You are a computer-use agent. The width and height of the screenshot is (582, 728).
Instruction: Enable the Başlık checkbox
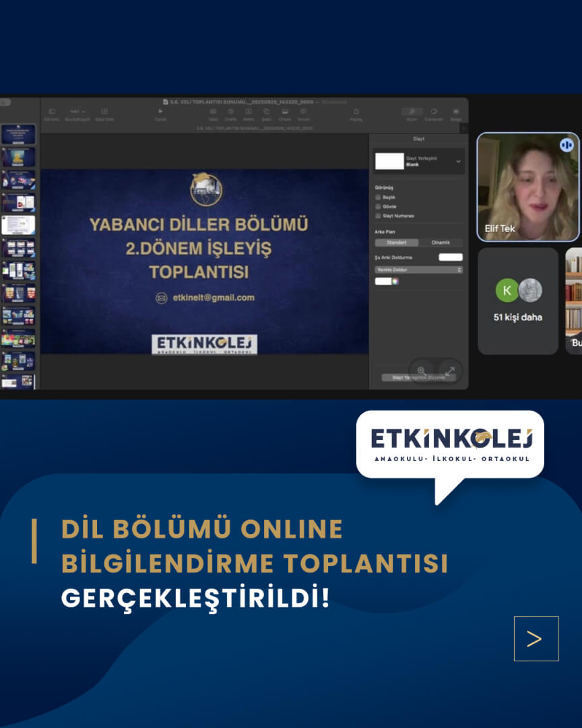coord(378,198)
